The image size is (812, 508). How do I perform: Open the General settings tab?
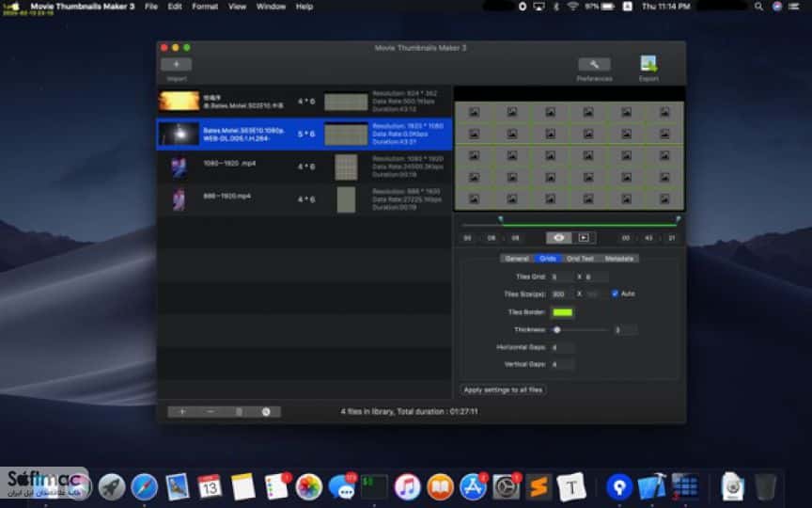[517, 258]
